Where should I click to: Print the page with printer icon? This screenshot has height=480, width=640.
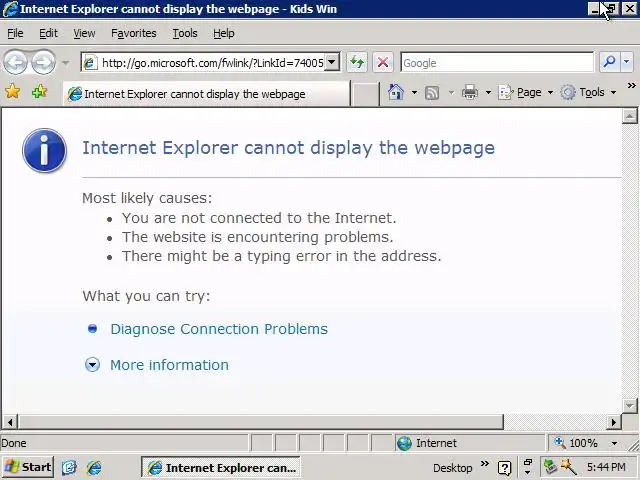point(470,92)
